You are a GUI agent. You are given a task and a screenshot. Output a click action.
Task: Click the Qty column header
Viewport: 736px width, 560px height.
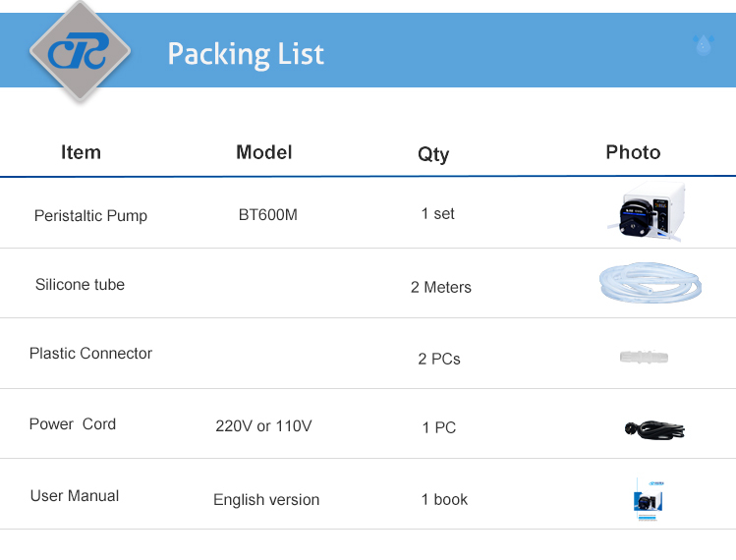[433, 154]
